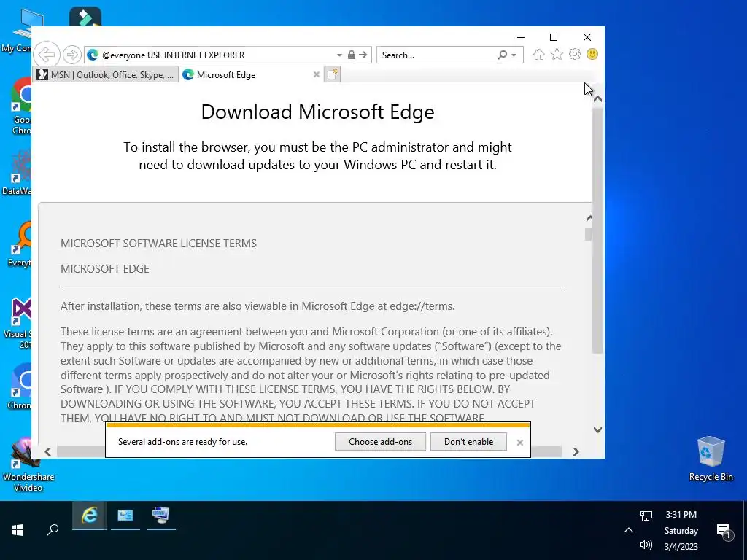This screenshot has height=560, width=747.
Task: Select the Recycle Bin desktop icon
Action: point(711,459)
